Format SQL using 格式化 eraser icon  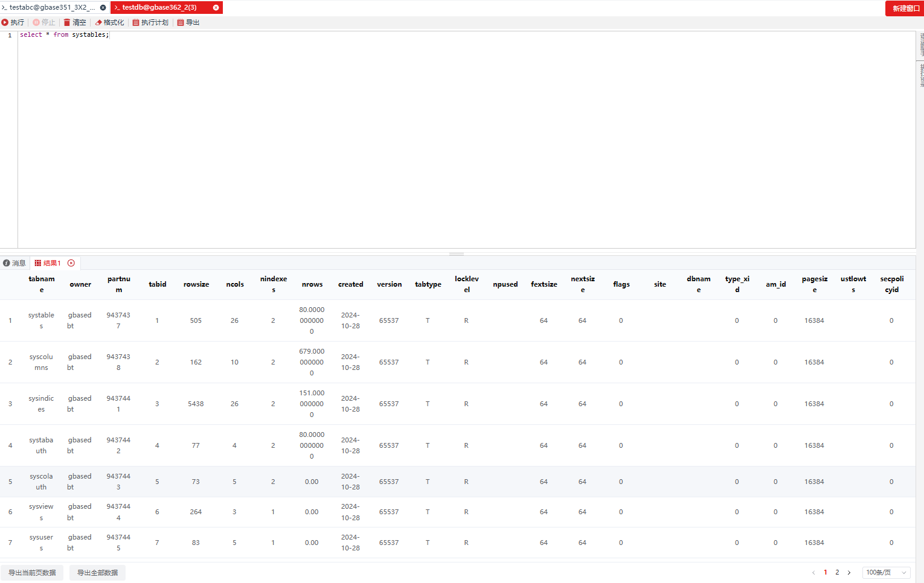coord(98,22)
